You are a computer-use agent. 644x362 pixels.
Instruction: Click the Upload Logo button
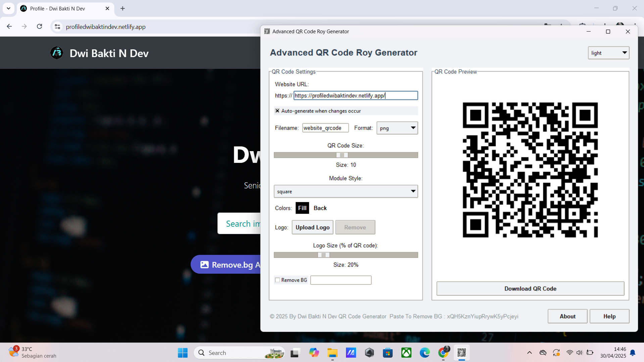pos(312,227)
